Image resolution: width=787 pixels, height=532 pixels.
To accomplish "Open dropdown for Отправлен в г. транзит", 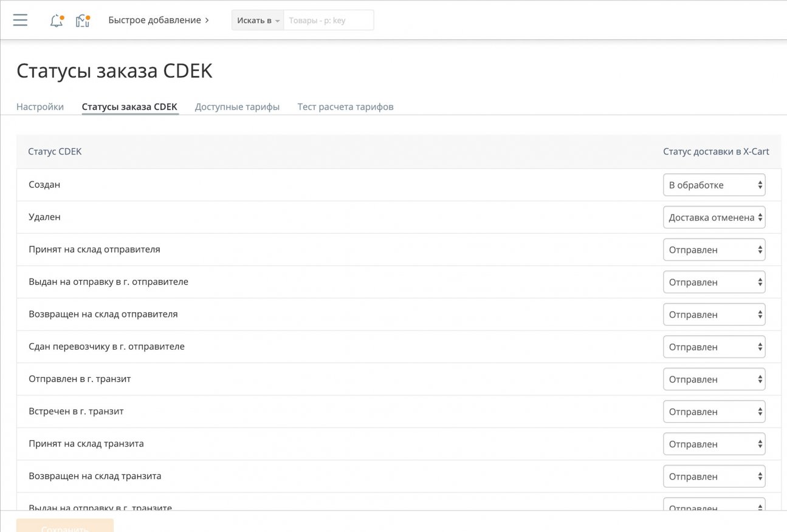I will tap(713, 379).
